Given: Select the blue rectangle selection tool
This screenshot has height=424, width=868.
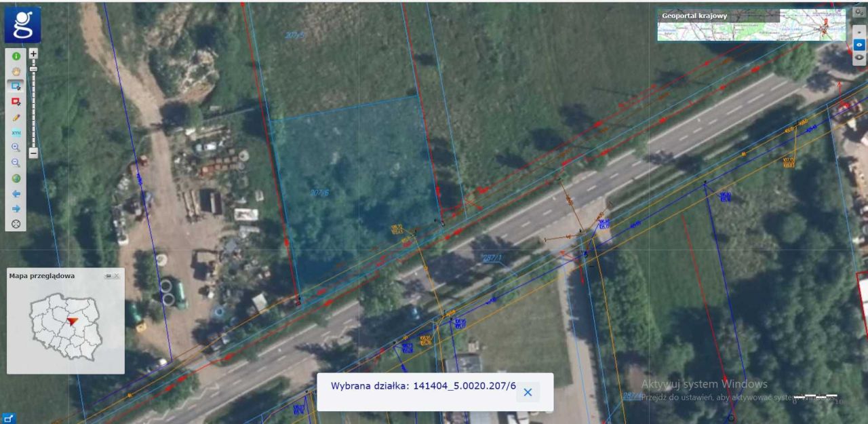Looking at the screenshot, I should (16, 85).
